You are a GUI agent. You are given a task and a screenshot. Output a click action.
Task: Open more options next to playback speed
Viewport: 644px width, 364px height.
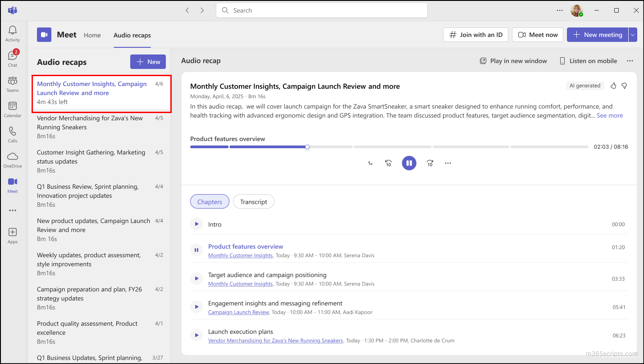coord(448,163)
